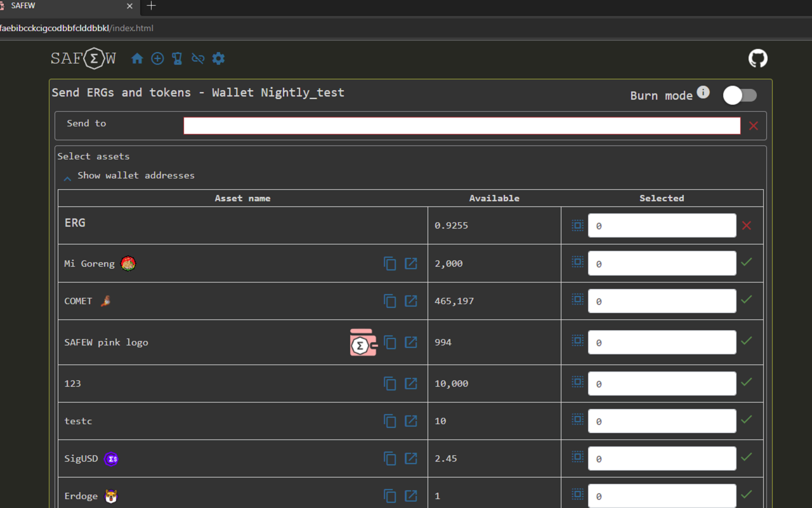This screenshot has height=508, width=812.
Task: Click the add wallet plus-circle icon
Action: 157,59
